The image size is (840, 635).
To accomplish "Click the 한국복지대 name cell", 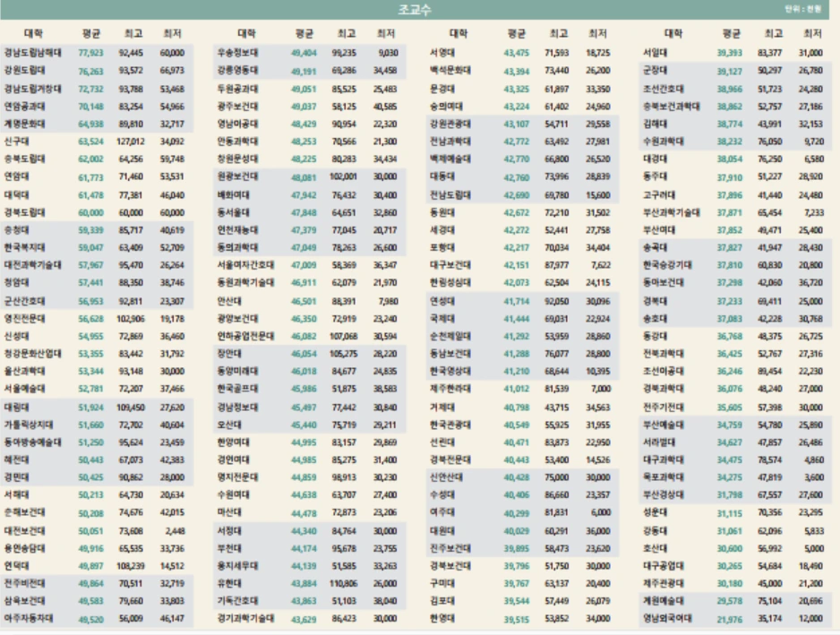I will [25, 247].
